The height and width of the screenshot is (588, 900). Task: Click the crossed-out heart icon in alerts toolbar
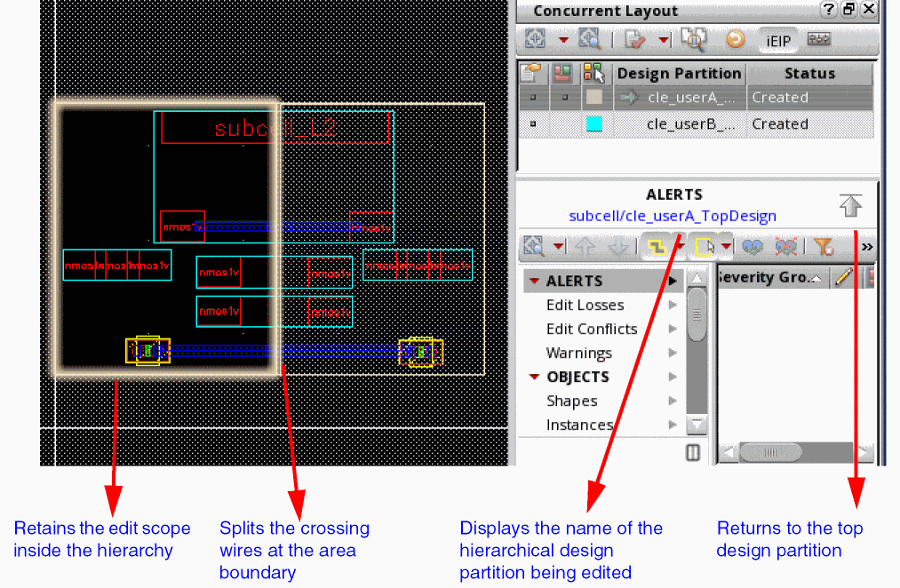point(786,247)
